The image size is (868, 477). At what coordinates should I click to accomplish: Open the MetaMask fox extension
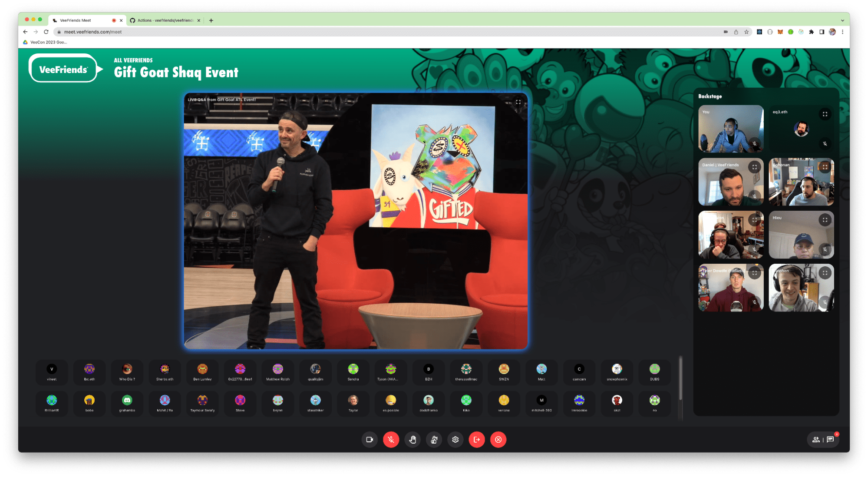coord(780,32)
